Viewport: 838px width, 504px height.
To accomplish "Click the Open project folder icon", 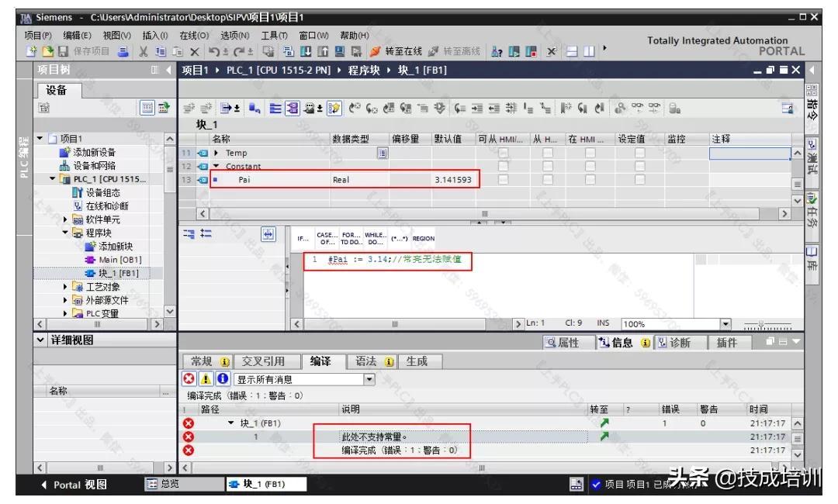I will (x=48, y=51).
